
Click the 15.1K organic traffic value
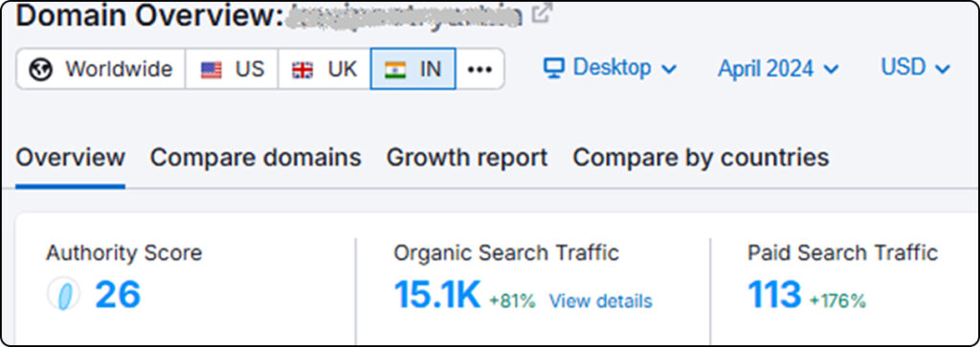coord(436,294)
